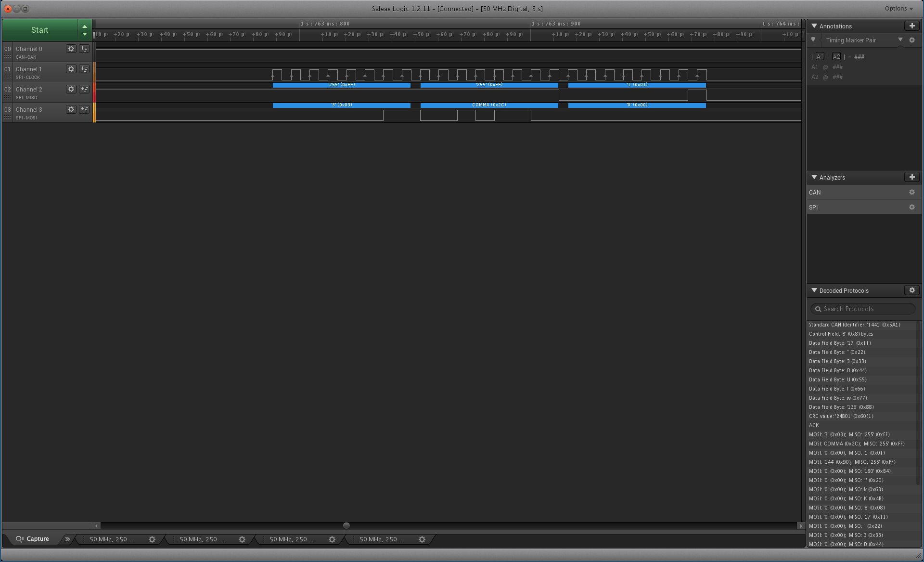Click the Search Protocols input field
This screenshot has width=924, height=562.
861,309
